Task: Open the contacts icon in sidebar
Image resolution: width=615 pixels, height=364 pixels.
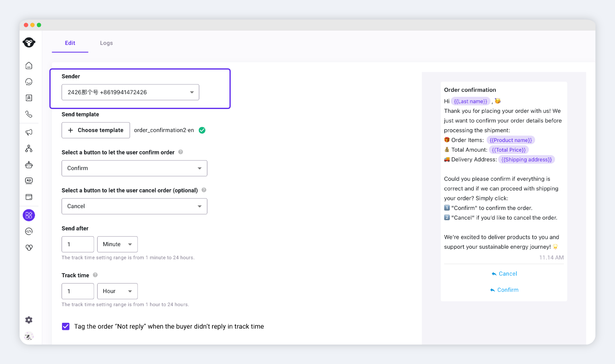Action: (29, 98)
